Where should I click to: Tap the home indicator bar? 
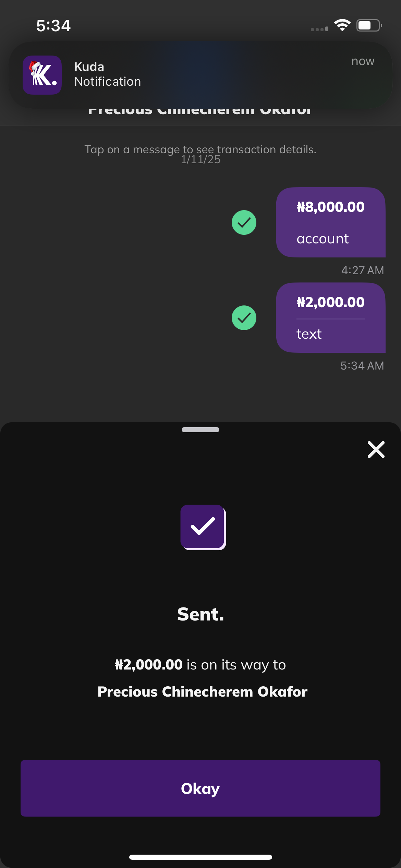pyautogui.click(x=200, y=857)
